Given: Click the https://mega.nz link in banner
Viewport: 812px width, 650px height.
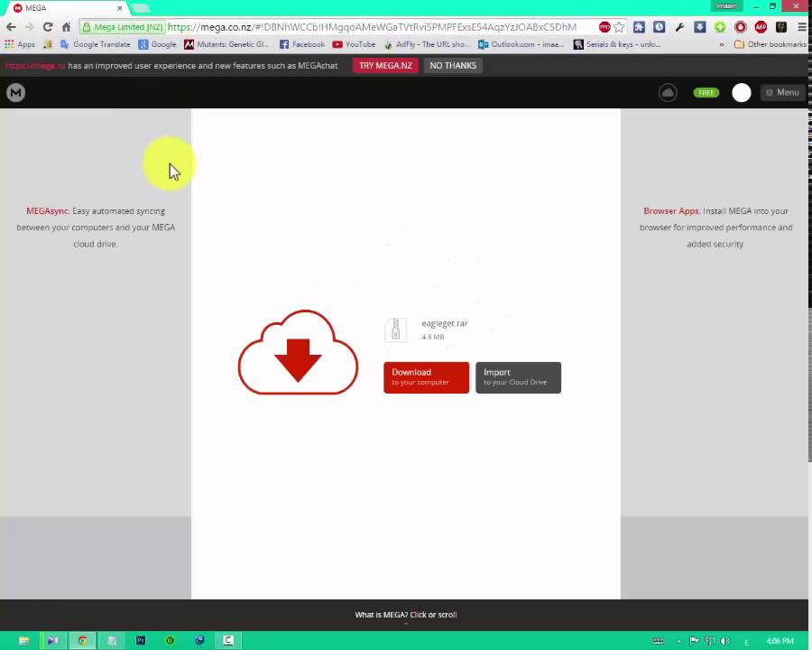Looking at the screenshot, I should pos(34,65).
